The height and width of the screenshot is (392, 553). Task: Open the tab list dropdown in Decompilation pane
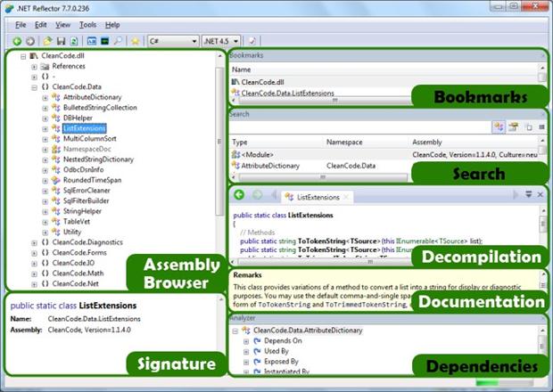pyautogui.click(x=528, y=194)
